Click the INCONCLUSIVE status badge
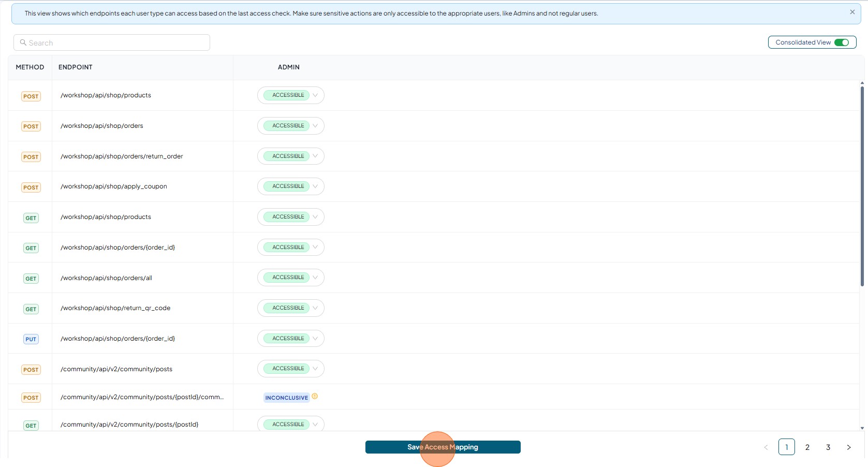The height and width of the screenshot is (467, 868). point(286,398)
